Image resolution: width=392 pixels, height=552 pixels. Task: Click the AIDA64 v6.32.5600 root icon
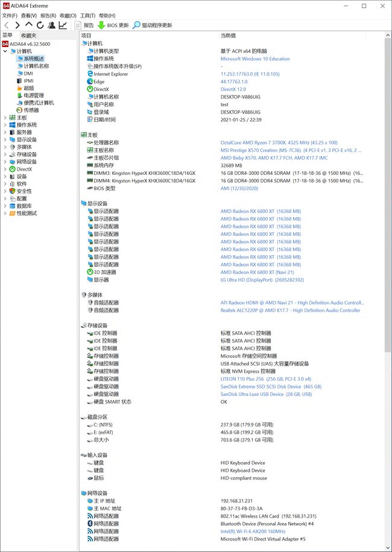pos(5,44)
